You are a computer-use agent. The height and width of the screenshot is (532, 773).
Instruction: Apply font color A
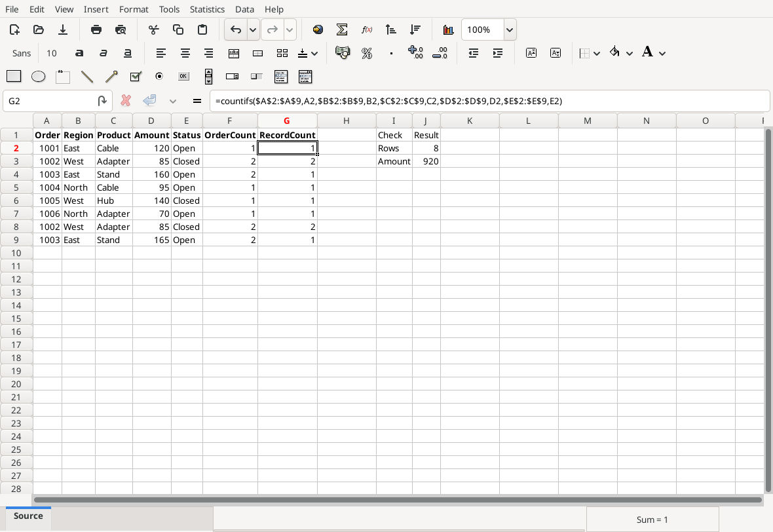pyautogui.click(x=647, y=52)
